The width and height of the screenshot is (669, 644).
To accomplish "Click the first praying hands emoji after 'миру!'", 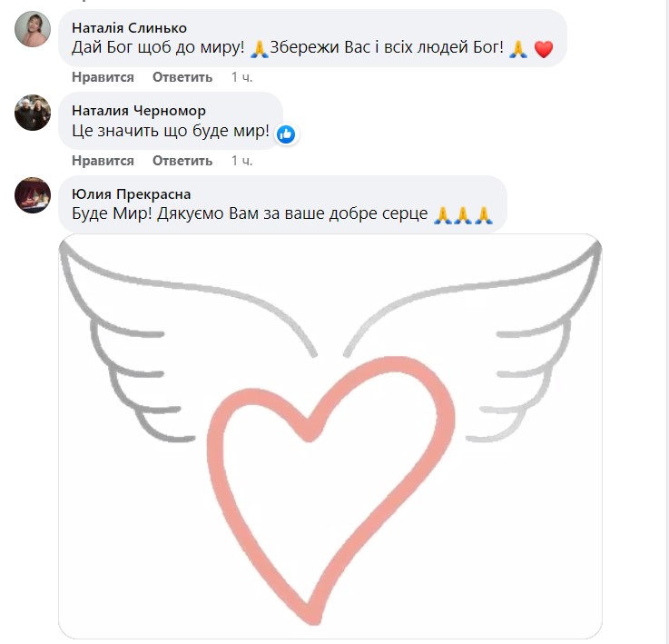I will pos(259,49).
